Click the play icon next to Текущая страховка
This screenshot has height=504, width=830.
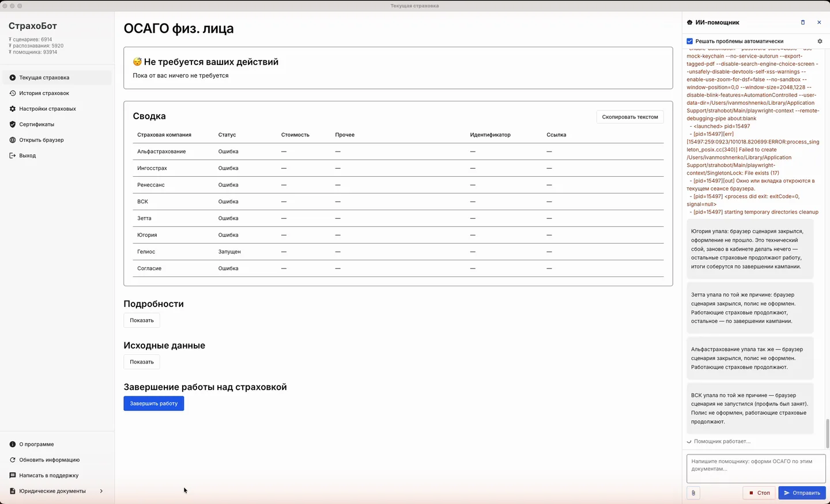point(13,78)
